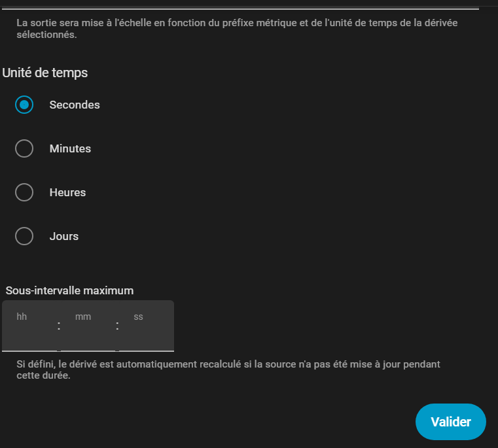The height and width of the screenshot is (448, 498).
Task: Select the Jours radio circle
Action: click(x=24, y=236)
